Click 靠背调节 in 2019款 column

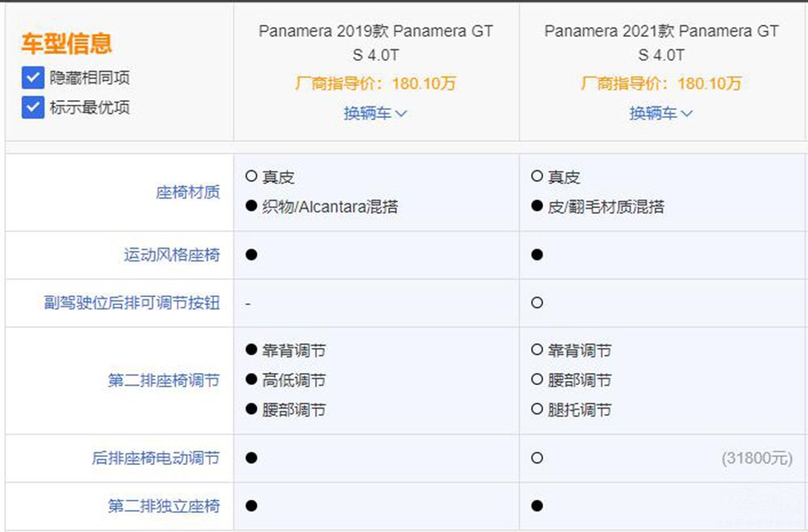pos(294,350)
